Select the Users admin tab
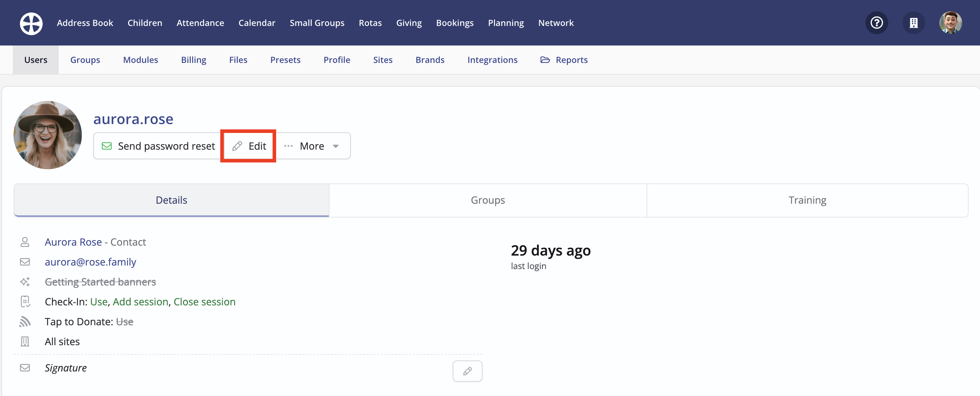Image resolution: width=980 pixels, height=396 pixels. click(36, 60)
